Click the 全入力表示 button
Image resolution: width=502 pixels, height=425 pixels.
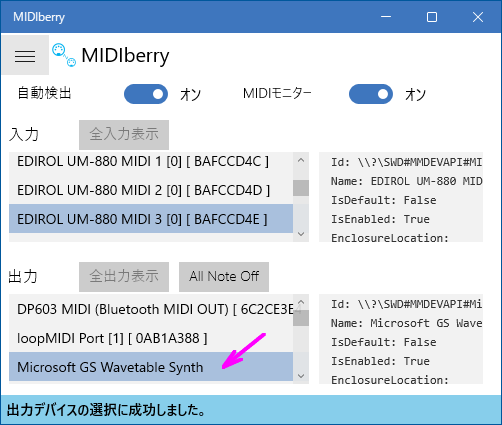coord(124,135)
